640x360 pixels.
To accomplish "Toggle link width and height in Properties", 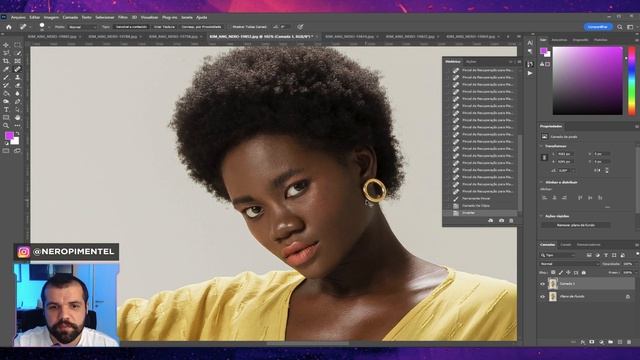I will 544,158.
